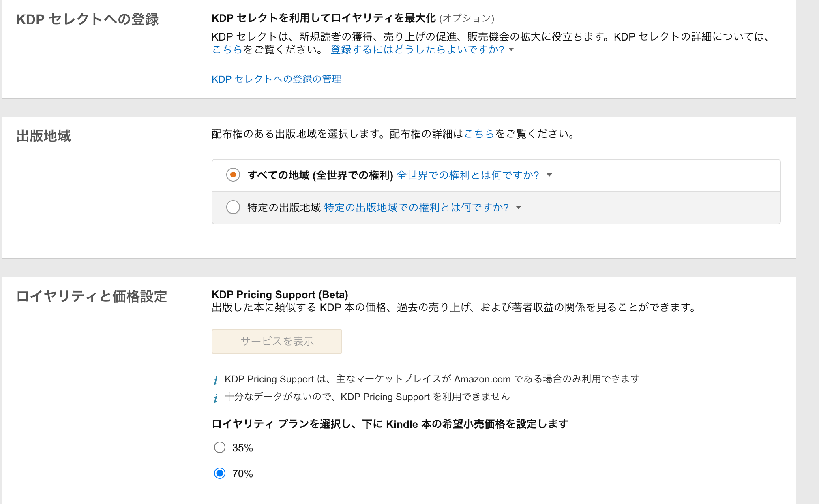This screenshot has width=819, height=504.
Task: Expand 全世界での権利とは何ですか arrow
Action: [x=549, y=175]
